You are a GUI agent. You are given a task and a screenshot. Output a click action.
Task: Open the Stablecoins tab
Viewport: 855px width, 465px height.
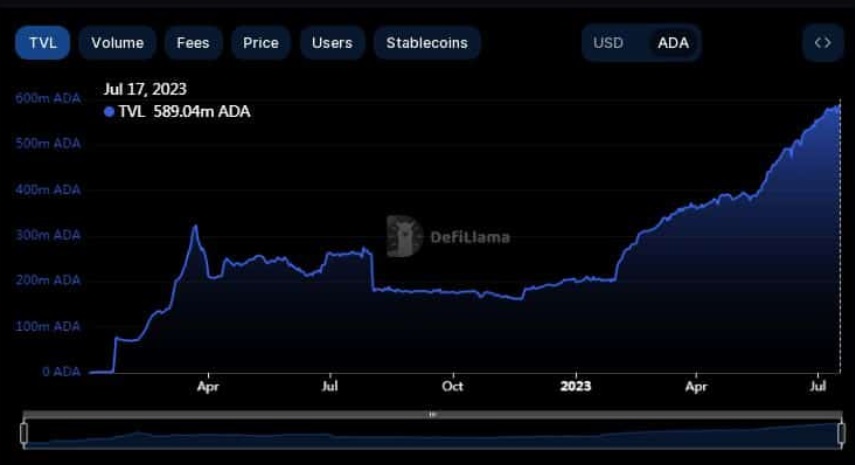click(427, 43)
